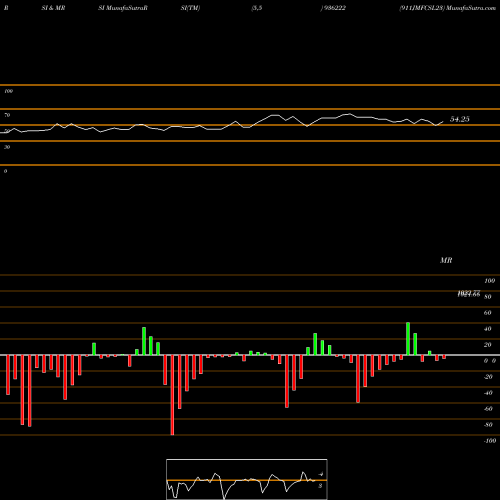
Task: Click the -100 label on the MR axis
Action: (490, 441)
